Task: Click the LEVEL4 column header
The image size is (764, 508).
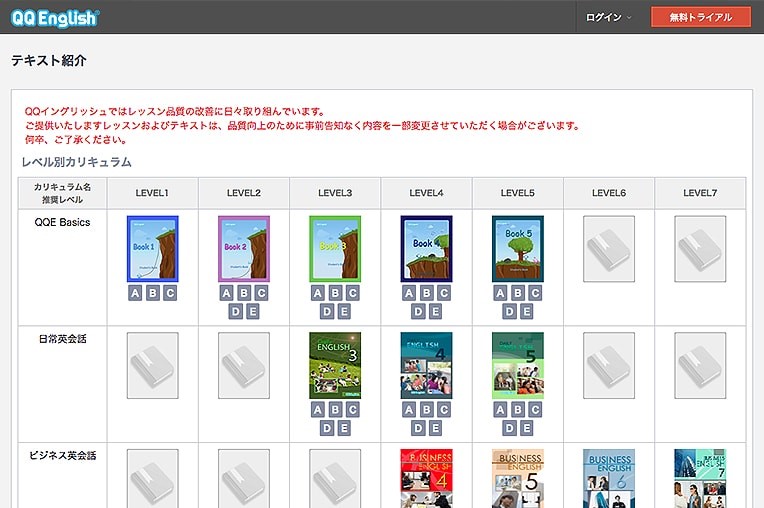Action: (x=426, y=193)
